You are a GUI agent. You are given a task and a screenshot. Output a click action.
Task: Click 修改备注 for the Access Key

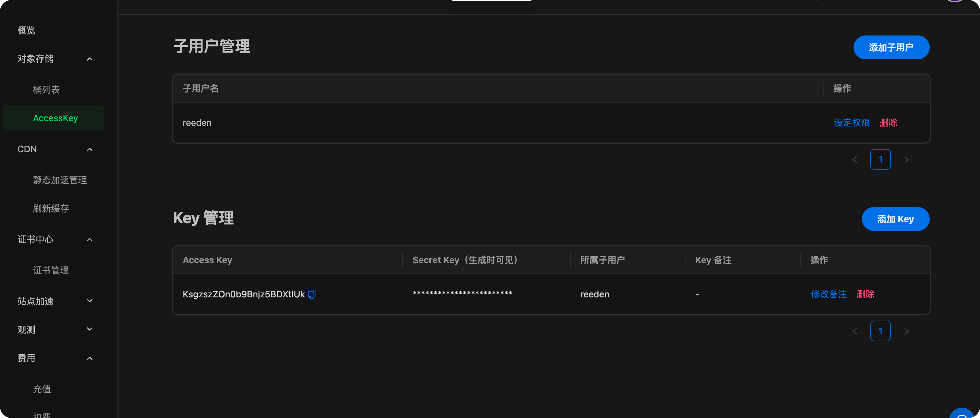click(x=829, y=294)
